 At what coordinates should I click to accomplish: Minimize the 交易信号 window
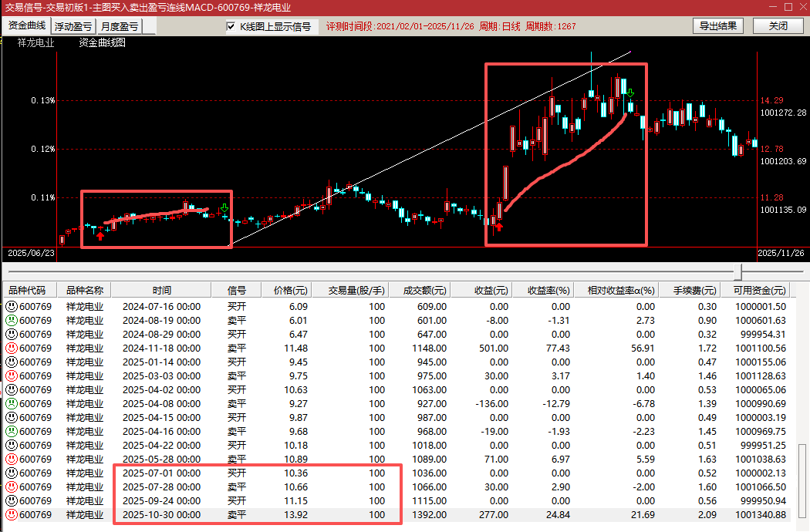[x=773, y=7]
